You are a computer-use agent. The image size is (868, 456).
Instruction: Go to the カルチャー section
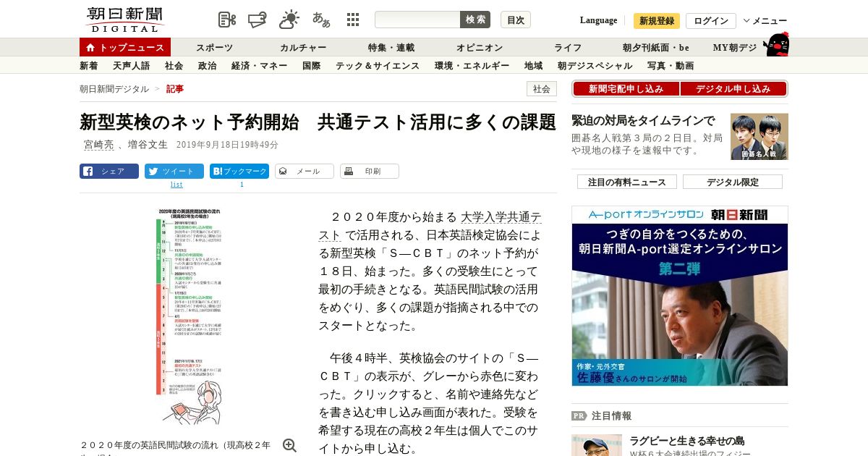[303, 48]
